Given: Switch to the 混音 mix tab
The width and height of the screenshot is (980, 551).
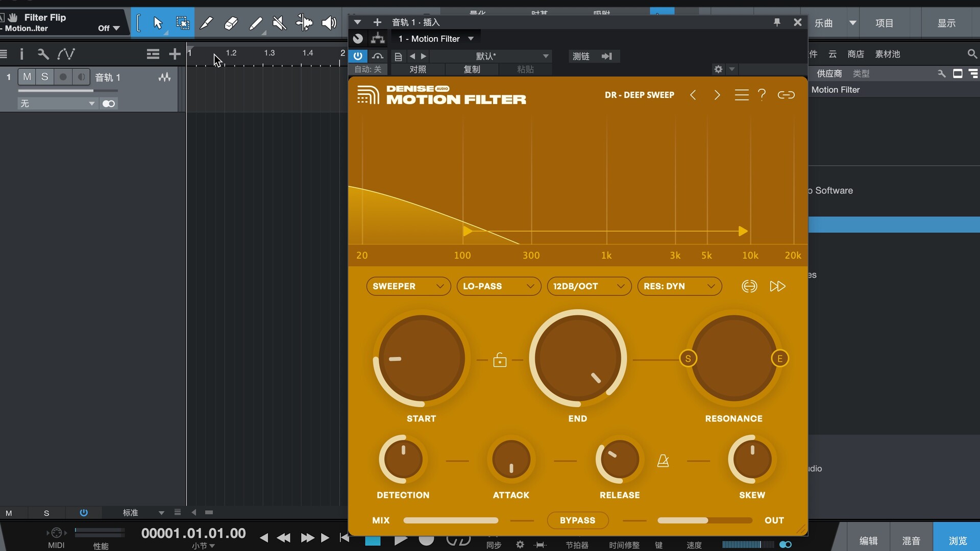Looking at the screenshot, I should tap(911, 540).
